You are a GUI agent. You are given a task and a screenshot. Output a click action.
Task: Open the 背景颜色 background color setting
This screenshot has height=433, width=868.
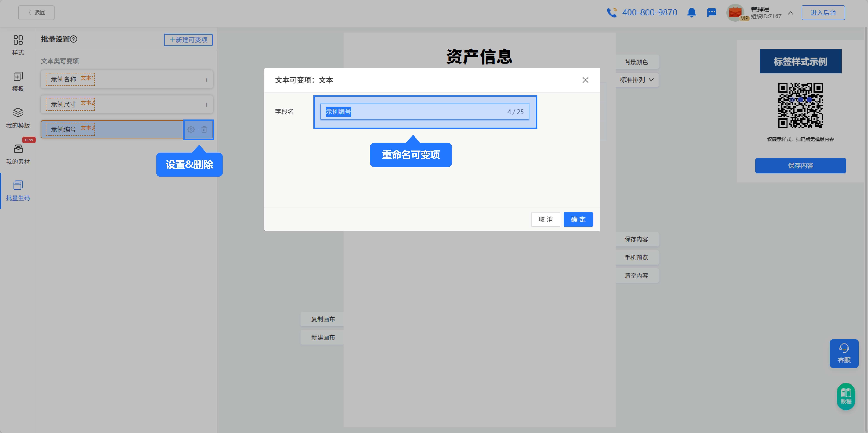point(637,62)
